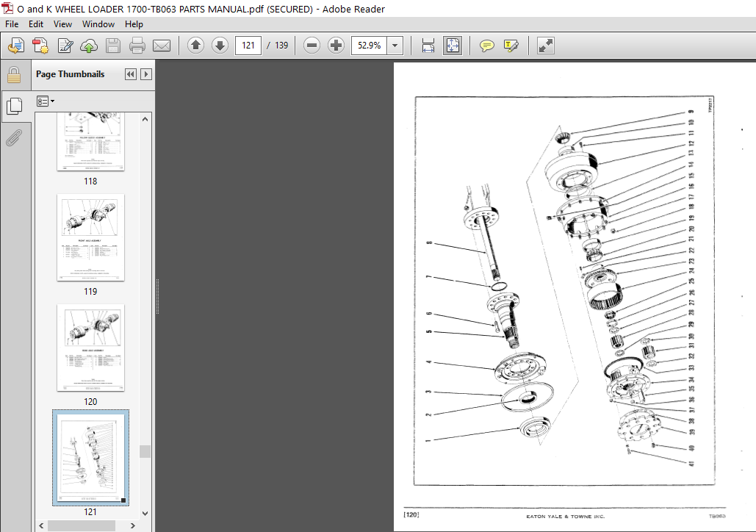Select Fit Width scrolling mode icon

[428, 46]
